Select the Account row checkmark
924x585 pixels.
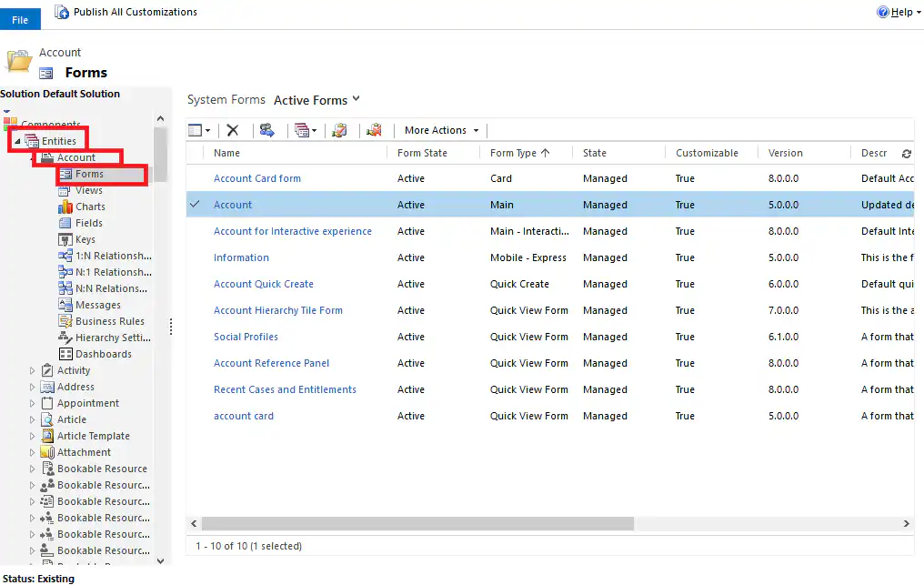coord(195,205)
